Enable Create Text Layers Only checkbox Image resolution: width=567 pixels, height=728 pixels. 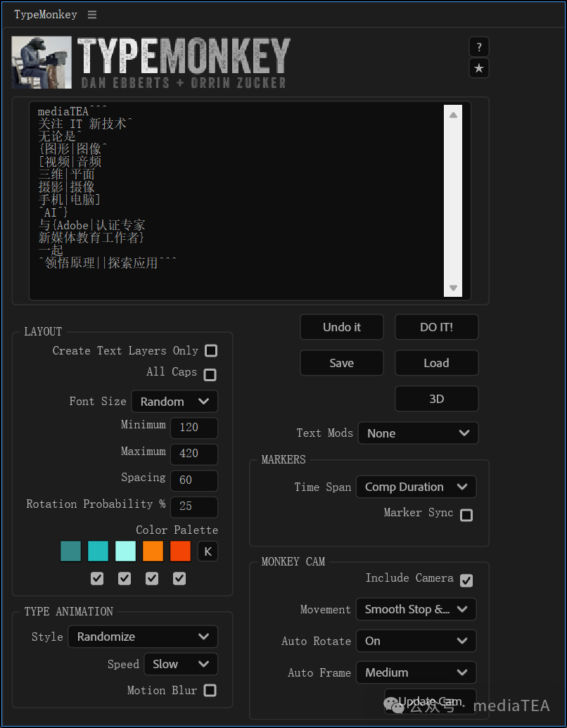(x=211, y=350)
